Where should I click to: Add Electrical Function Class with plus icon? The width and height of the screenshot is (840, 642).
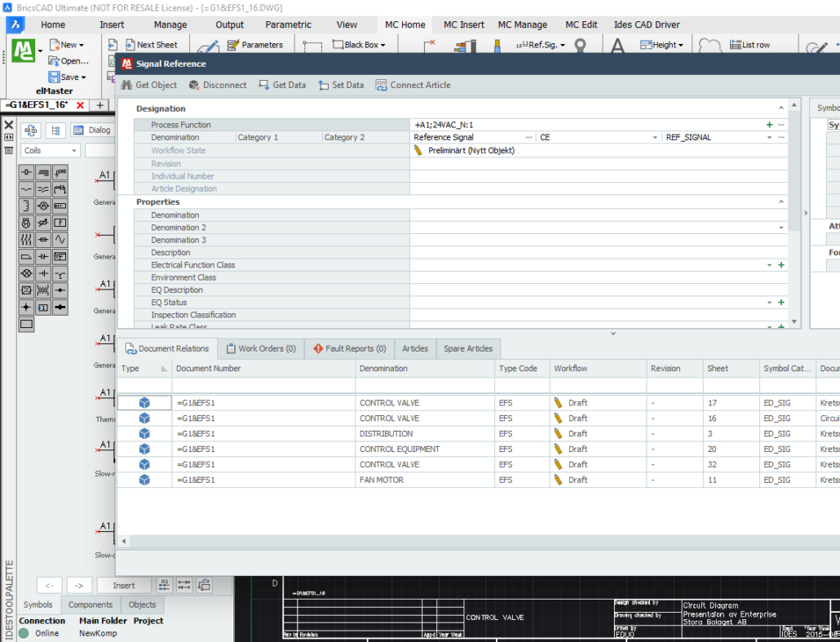click(x=781, y=265)
